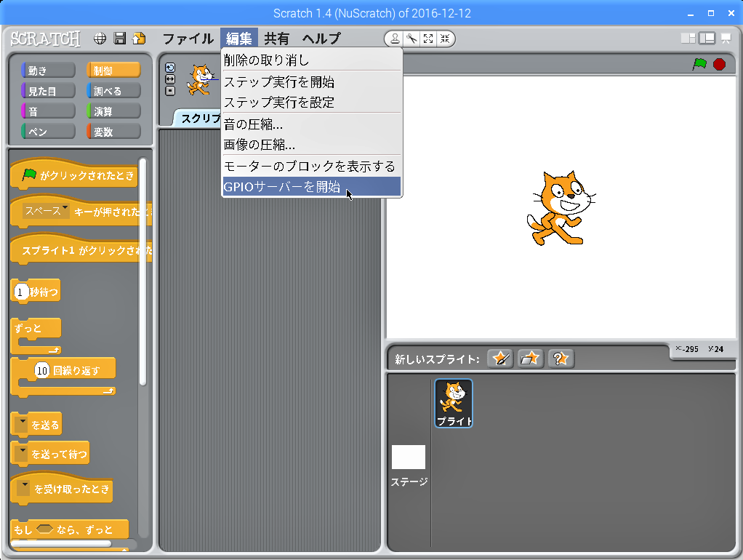This screenshot has width=743, height=560.
Task: Set rotation style to no rotation
Action: (170, 91)
